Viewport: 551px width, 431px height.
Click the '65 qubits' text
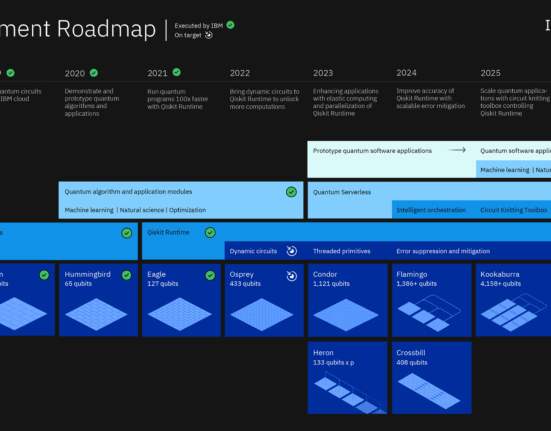78,283
